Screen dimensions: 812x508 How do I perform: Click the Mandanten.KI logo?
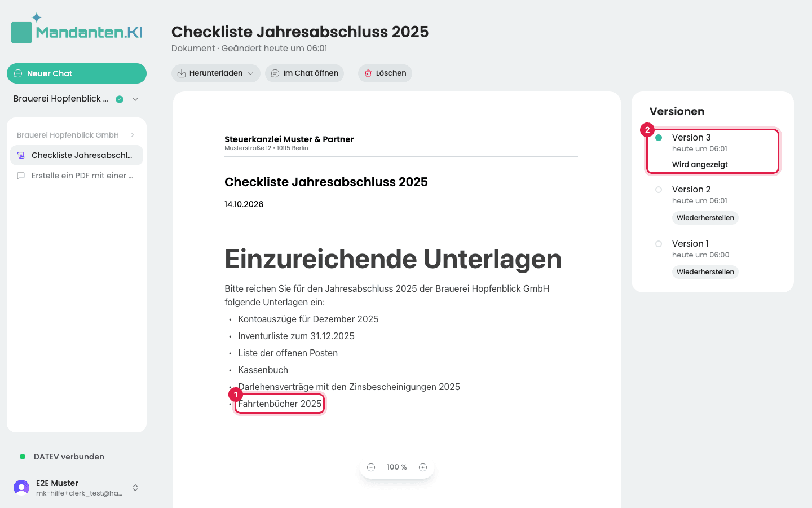coord(77,28)
